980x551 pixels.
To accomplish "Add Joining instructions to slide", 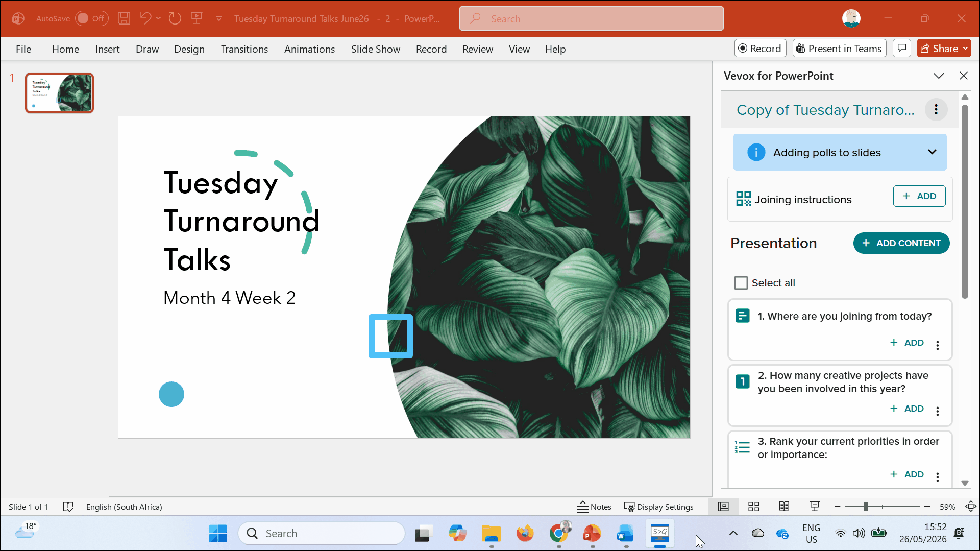I will 919,196.
